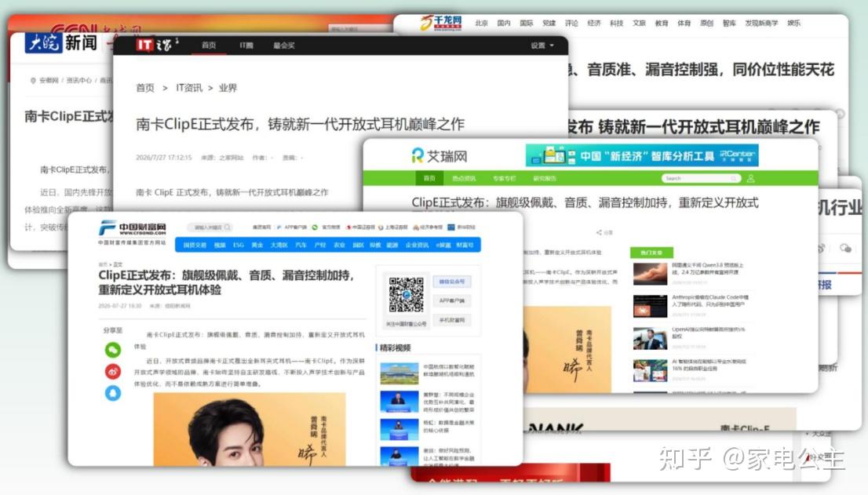Open the AI article thumbnail in 艾瑞网 sidebar
868x495 pixels.
coord(650,370)
